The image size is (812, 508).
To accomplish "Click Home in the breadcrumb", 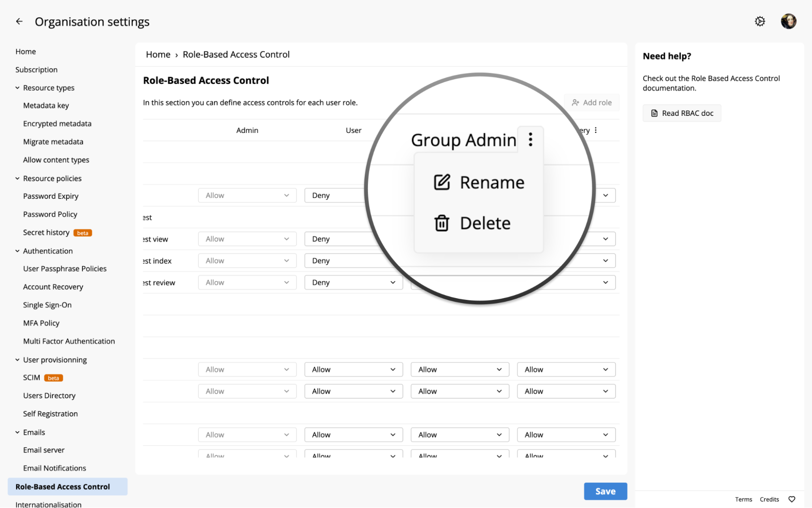I will pos(158,54).
